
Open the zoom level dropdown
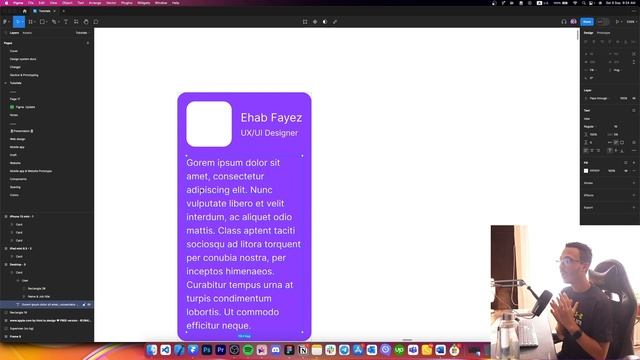[x=631, y=22]
